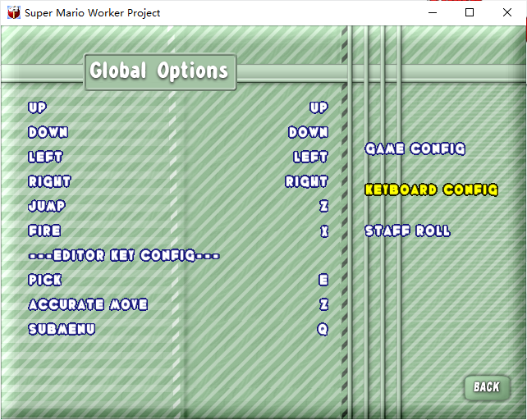527x420 pixels.
Task: Click the Editor Key Config heading
Action: (124, 255)
